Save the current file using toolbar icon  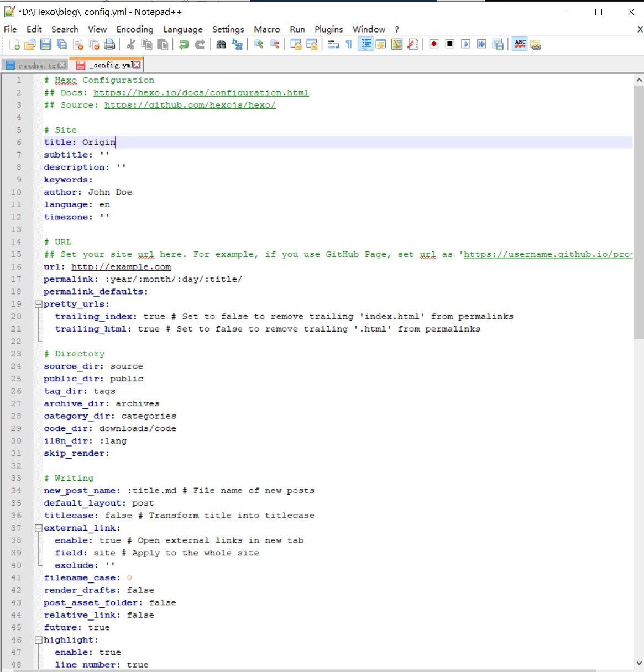[x=46, y=45]
